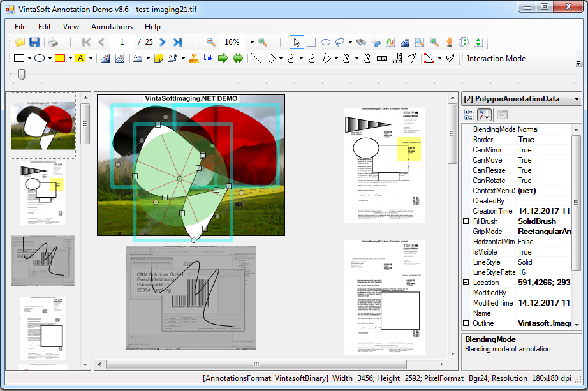Image resolution: width=588 pixels, height=391 pixels.
Task: Zoom out with the minus magnifier
Action: (x=211, y=42)
